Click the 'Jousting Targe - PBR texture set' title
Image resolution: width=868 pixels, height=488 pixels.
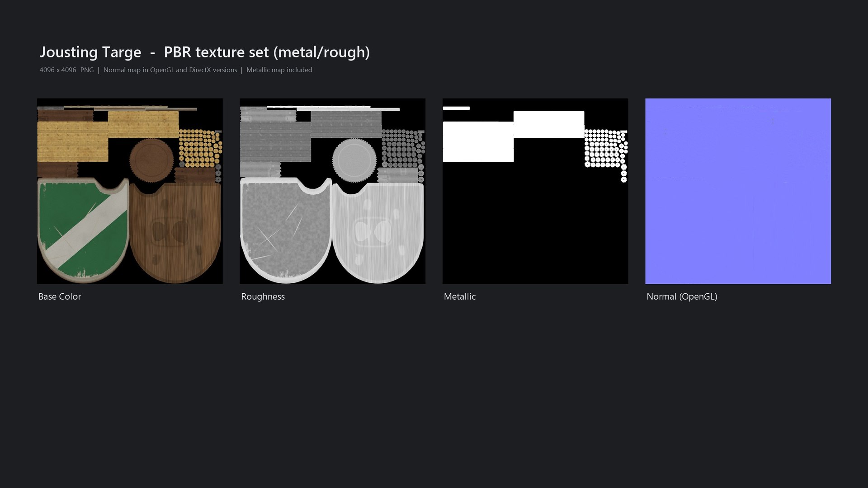tap(205, 52)
